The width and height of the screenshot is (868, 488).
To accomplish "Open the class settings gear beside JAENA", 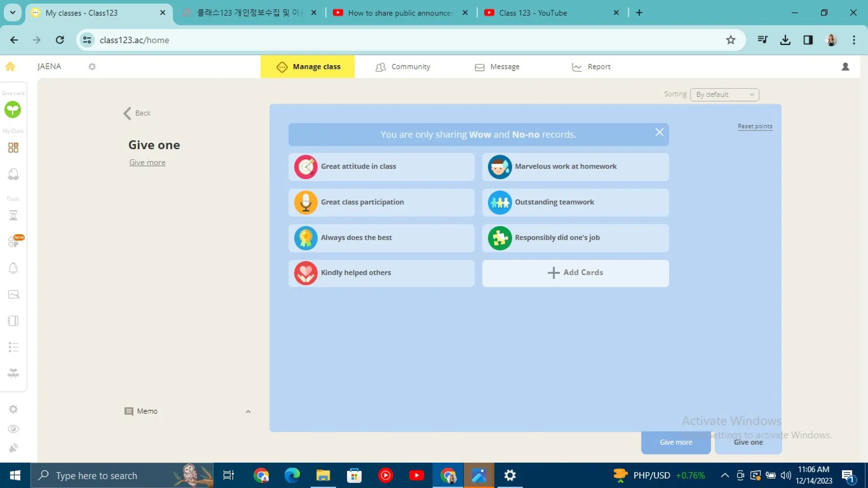I will tap(92, 67).
